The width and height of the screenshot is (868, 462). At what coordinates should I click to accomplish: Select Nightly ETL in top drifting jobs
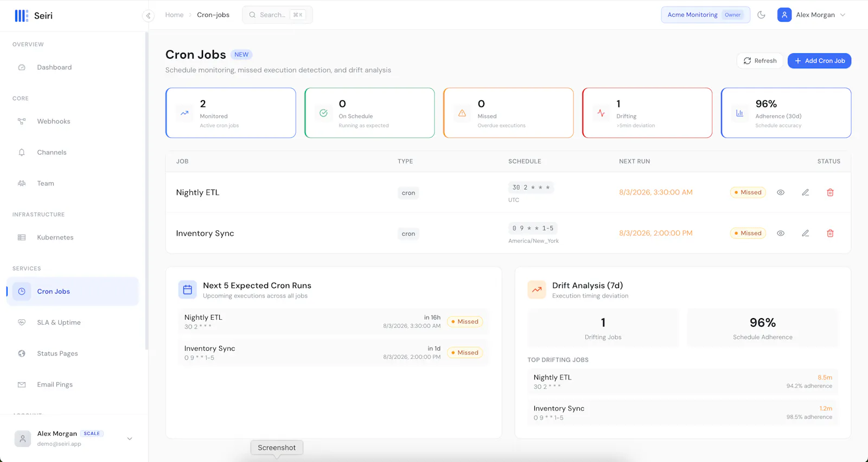[x=682, y=382]
